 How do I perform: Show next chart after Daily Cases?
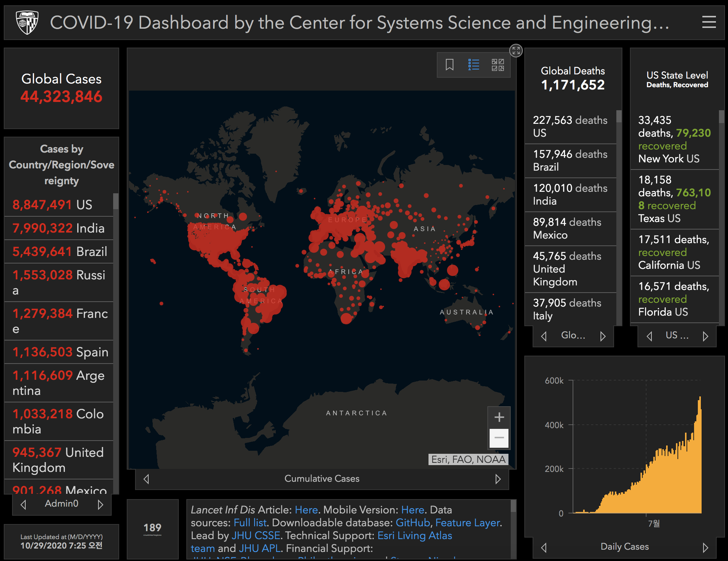[x=705, y=547]
